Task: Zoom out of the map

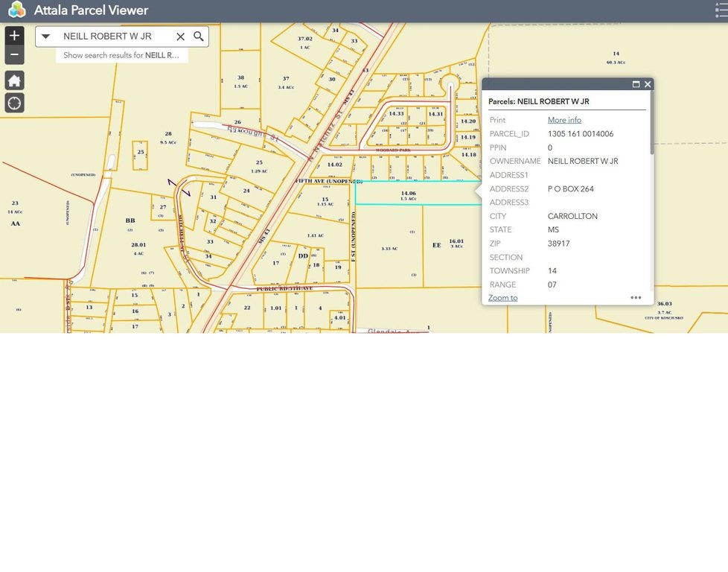Action: [x=14, y=55]
